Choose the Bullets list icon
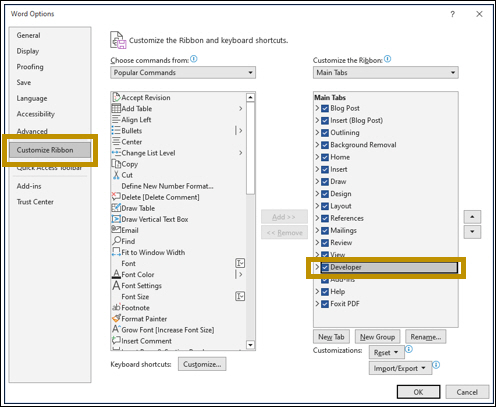Screen dimensions: 496x407 [x=116, y=130]
